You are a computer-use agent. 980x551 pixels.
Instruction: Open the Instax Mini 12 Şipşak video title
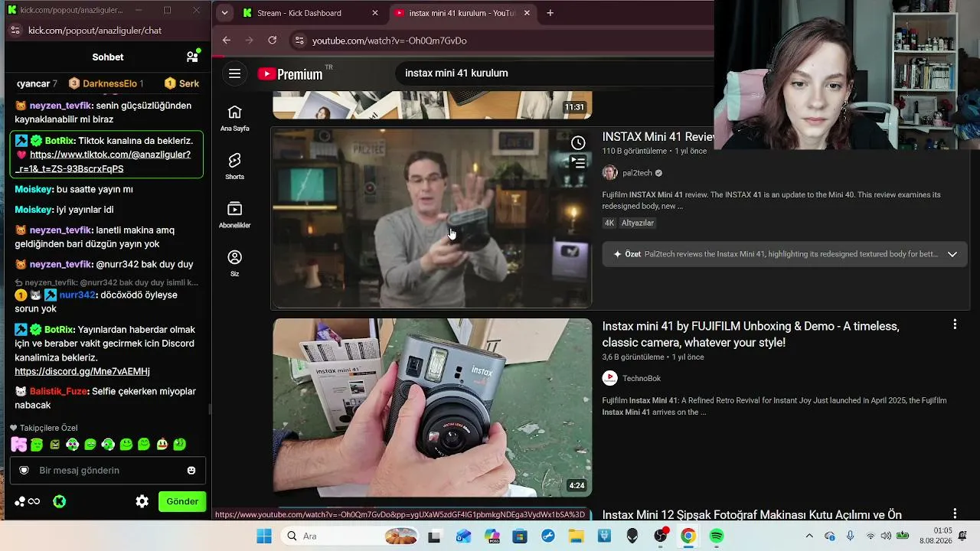(x=752, y=515)
